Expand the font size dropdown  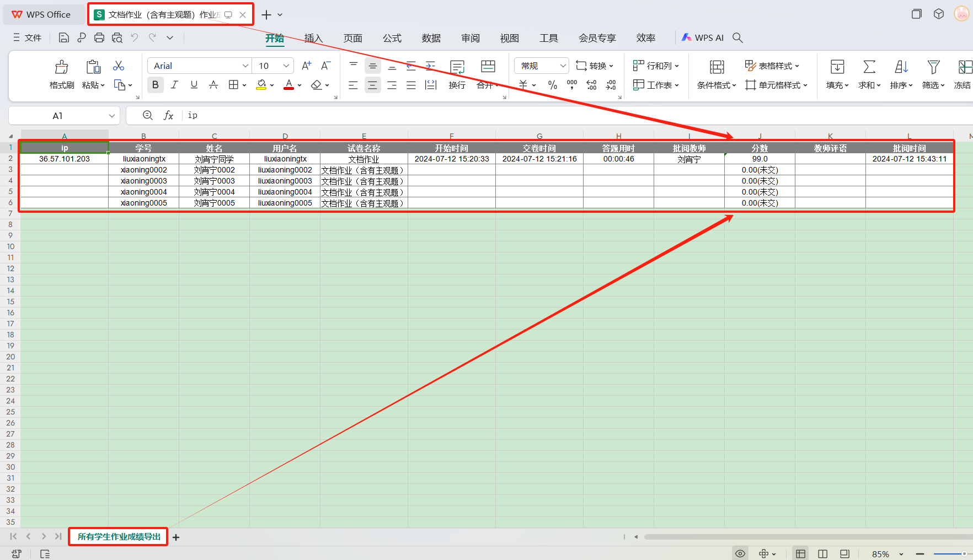click(x=286, y=66)
